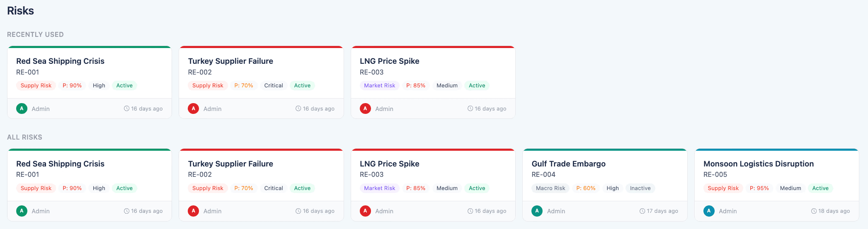Click the Admin avatar on Monsoon Logistics Disruption card

click(709, 211)
